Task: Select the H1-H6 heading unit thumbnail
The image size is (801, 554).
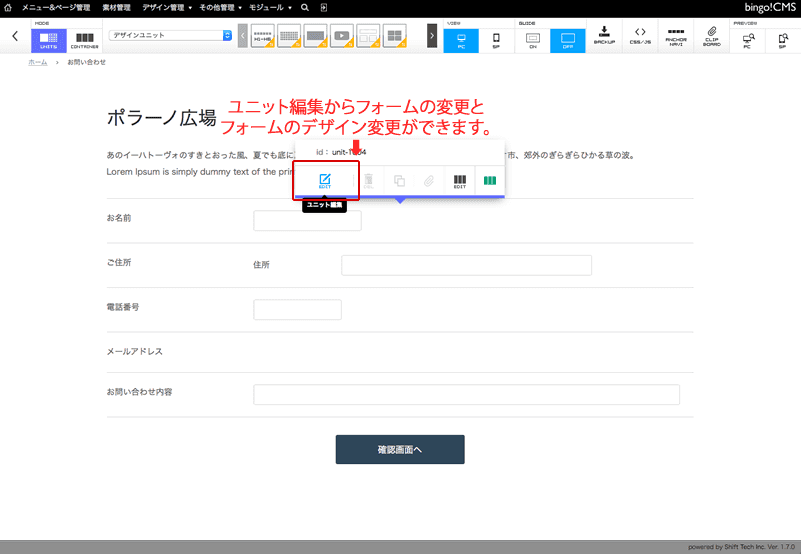Action: click(263, 36)
